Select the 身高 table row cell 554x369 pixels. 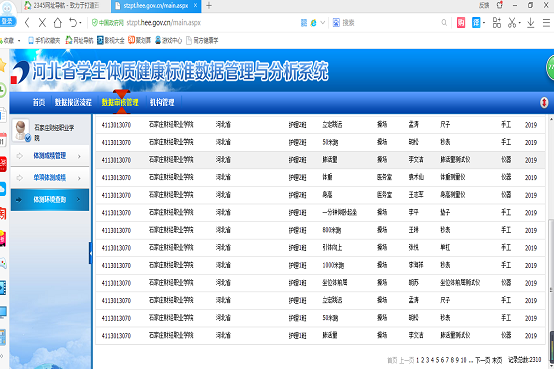(x=327, y=195)
